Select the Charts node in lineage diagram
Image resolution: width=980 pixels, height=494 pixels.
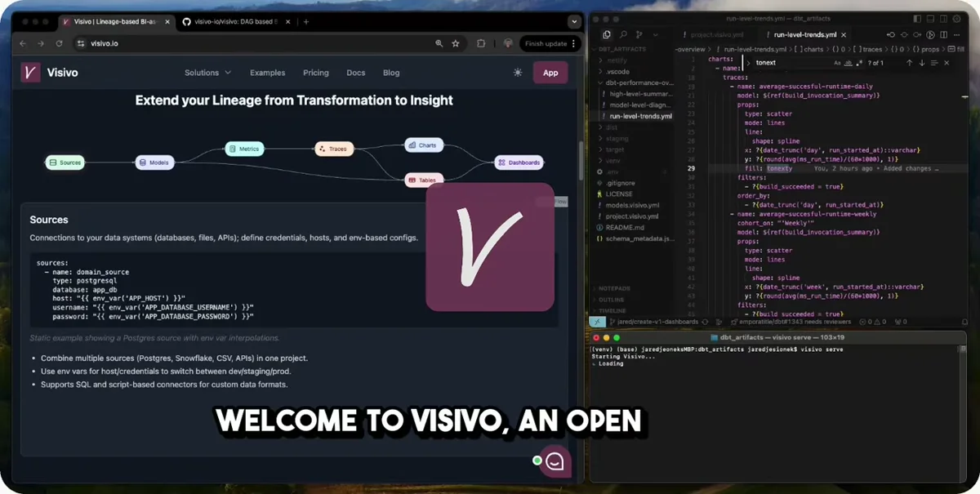point(424,145)
